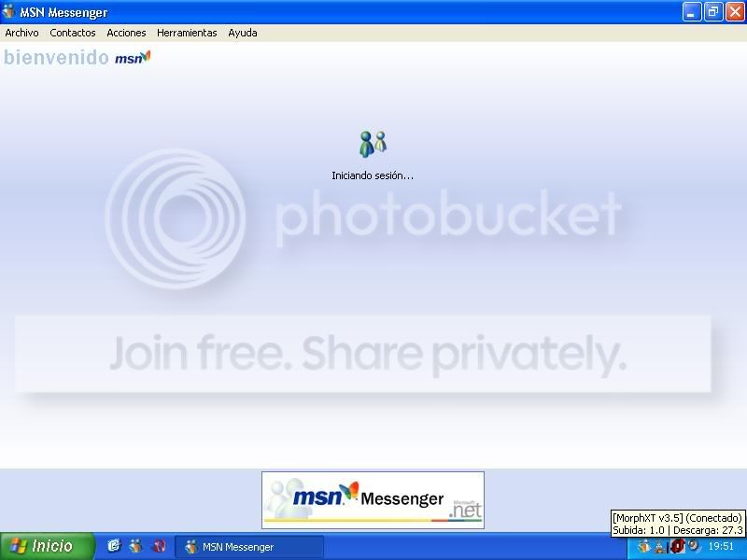This screenshot has width=747, height=560.
Task: Select the MSN Messenger taskbar button
Action: (x=249, y=547)
